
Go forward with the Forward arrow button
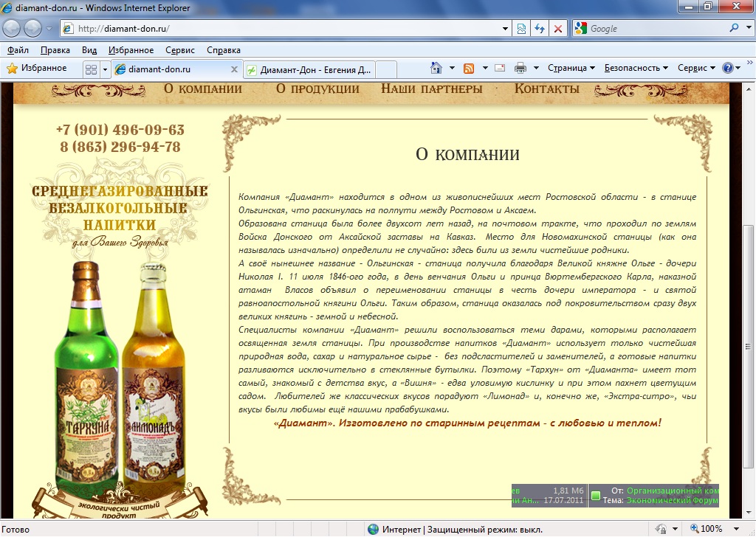pyautogui.click(x=32, y=29)
